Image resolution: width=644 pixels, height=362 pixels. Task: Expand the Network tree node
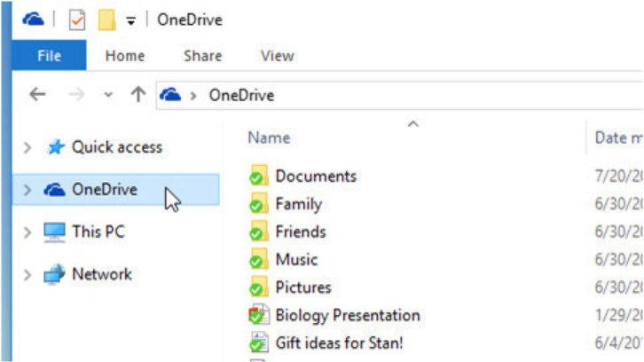coord(27,275)
